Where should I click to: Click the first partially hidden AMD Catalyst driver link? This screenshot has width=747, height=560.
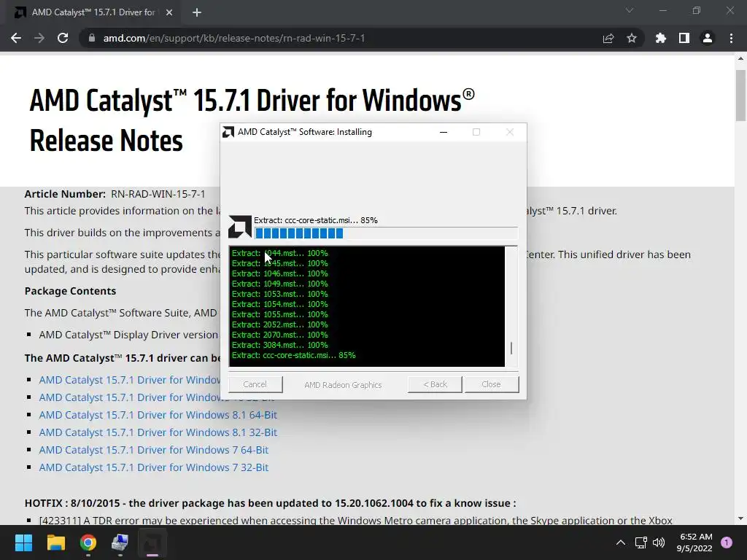point(130,380)
